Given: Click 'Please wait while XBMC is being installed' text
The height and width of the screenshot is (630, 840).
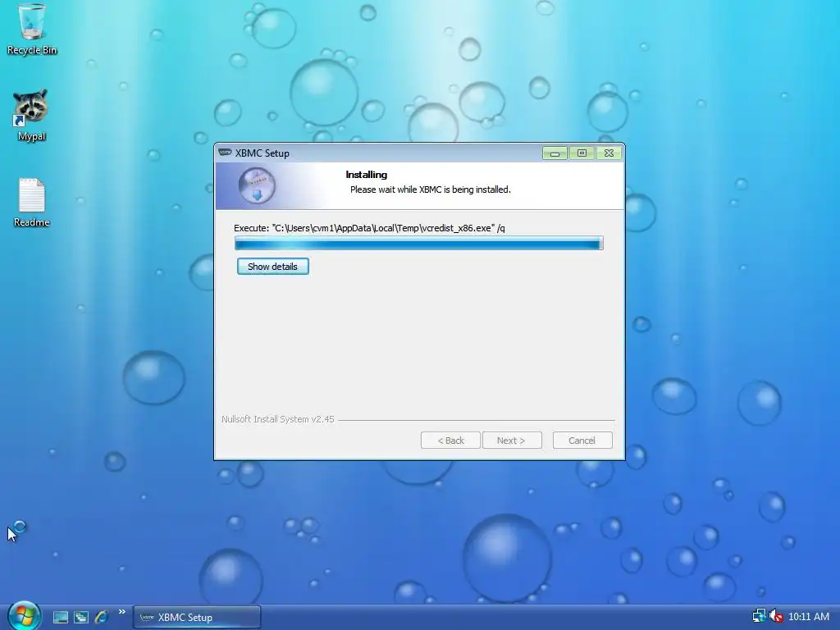Looking at the screenshot, I should pyautogui.click(x=430, y=189).
